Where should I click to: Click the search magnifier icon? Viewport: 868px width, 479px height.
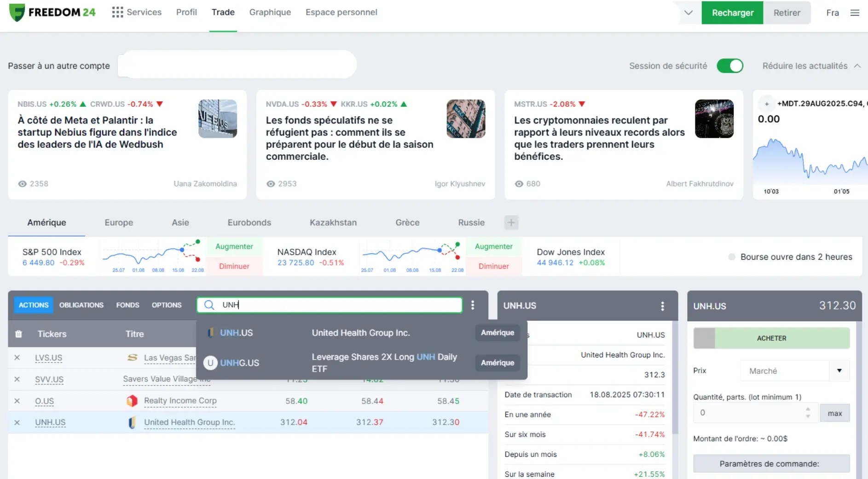click(x=209, y=305)
